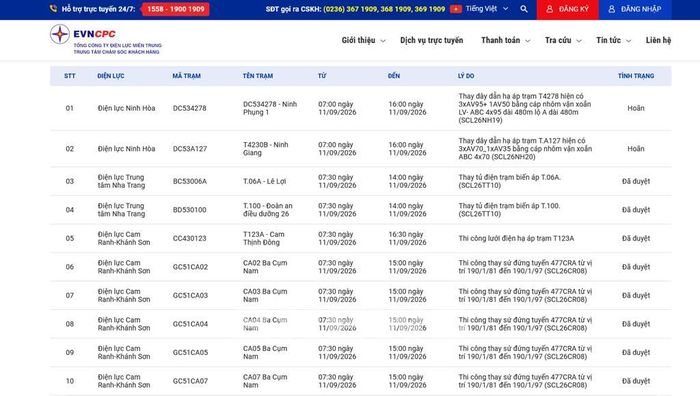Click Đã duyệt status in row 05

pos(636,238)
